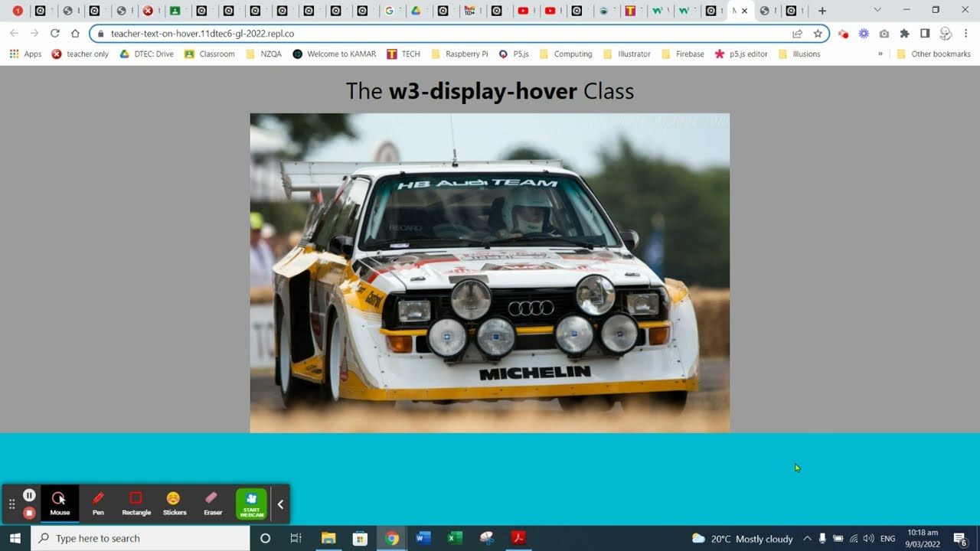980x551 pixels.
Task: Collapse the recorder toolbar arrow
Action: (280, 504)
